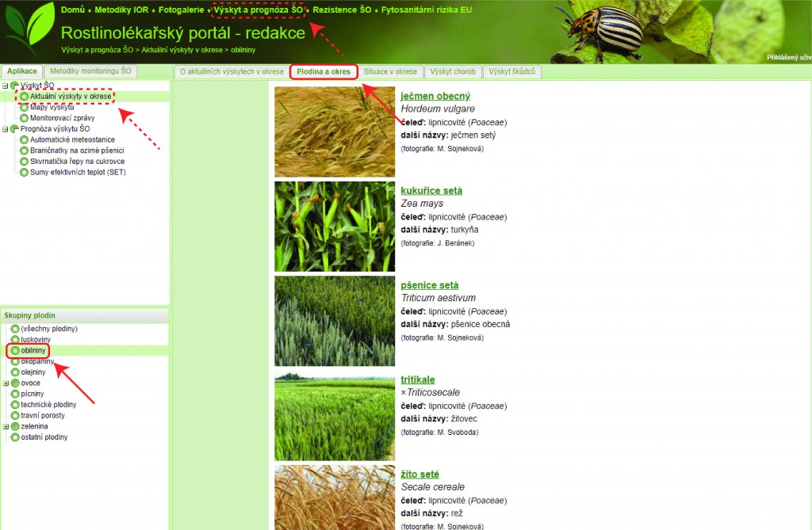The width and height of the screenshot is (812, 530).
Task: Click the circle icon beside technické plodiny
Action: click(15, 405)
